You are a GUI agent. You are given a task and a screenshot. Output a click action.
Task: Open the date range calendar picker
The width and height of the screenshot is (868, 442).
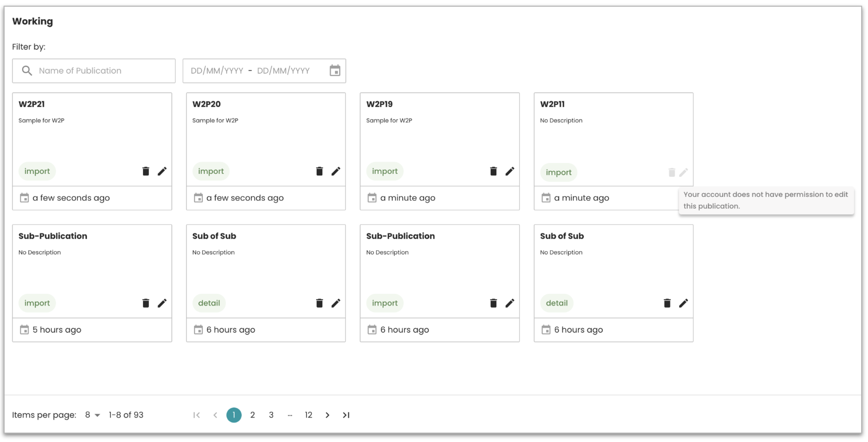(335, 71)
